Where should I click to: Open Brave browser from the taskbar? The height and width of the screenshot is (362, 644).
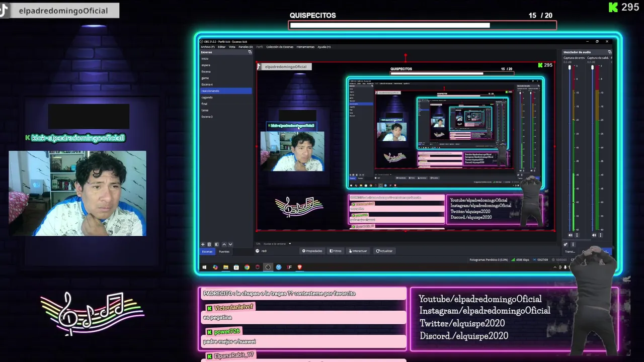300,267
